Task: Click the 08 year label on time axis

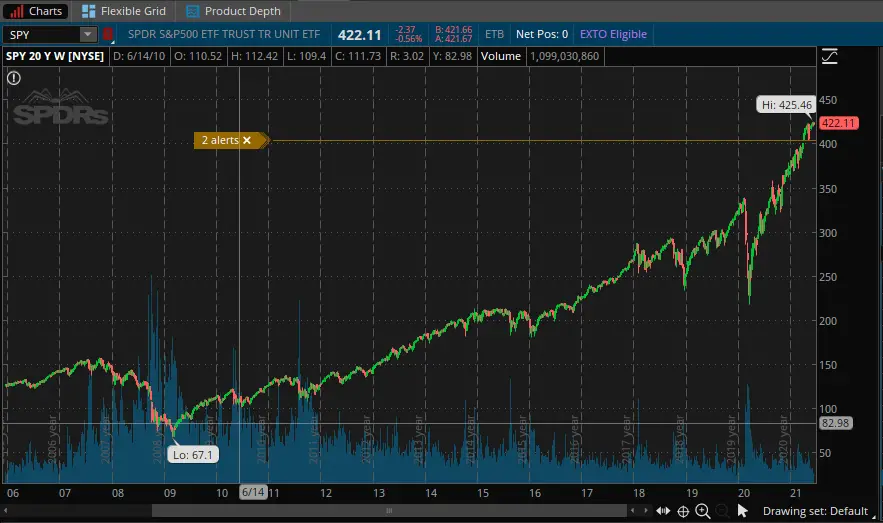Action: (118, 493)
